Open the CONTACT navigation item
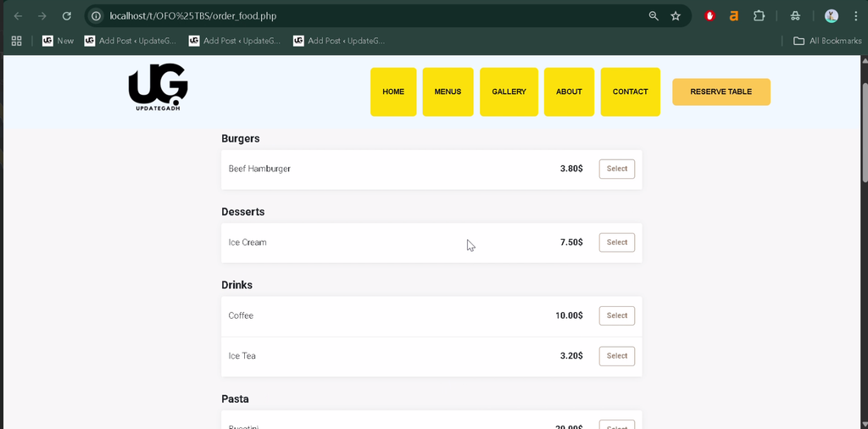Viewport: 868px width, 429px height. click(630, 92)
